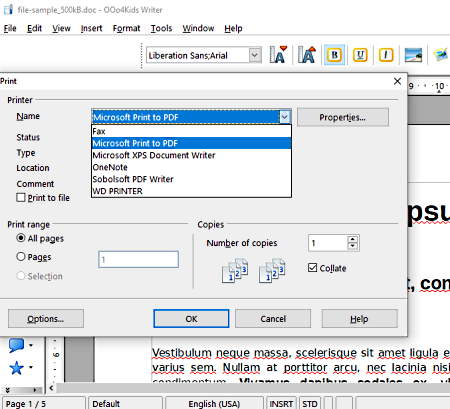
Task: Click the font name text box
Action: point(198,55)
